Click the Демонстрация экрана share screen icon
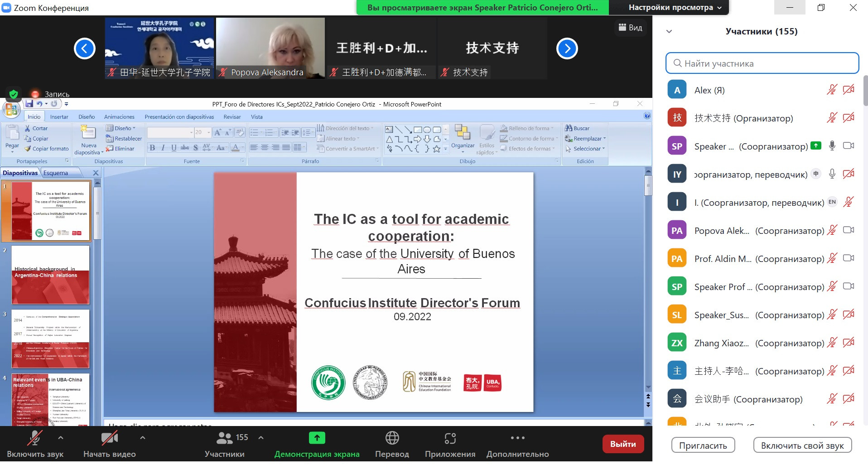Viewport: 868px width, 465px height. point(317,438)
